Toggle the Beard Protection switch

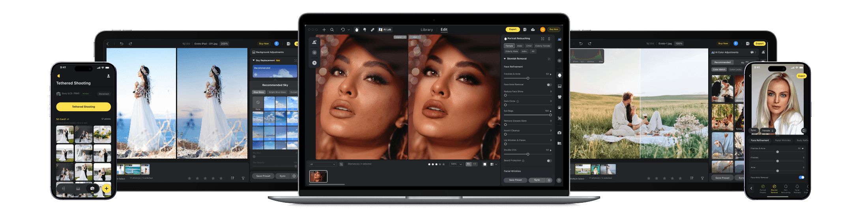pyautogui.click(x=549, y=161)
